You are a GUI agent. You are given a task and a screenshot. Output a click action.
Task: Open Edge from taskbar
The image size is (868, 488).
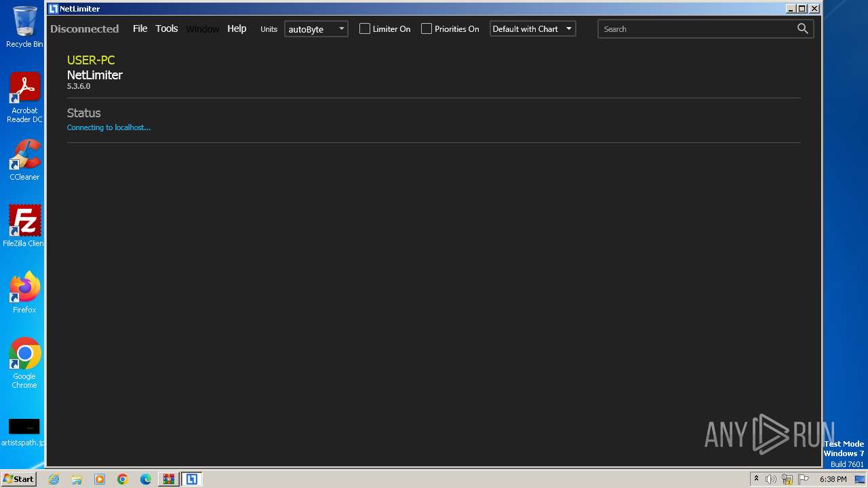[146, 479]
